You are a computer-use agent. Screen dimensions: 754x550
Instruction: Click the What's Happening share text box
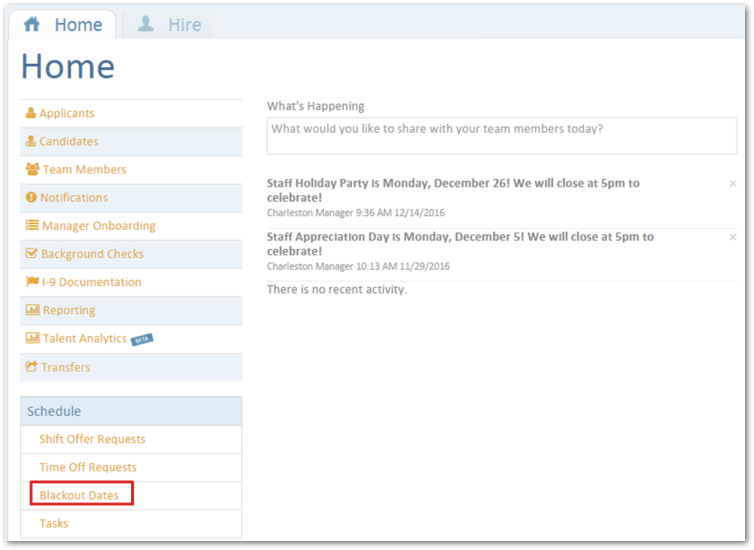(502, 136)
